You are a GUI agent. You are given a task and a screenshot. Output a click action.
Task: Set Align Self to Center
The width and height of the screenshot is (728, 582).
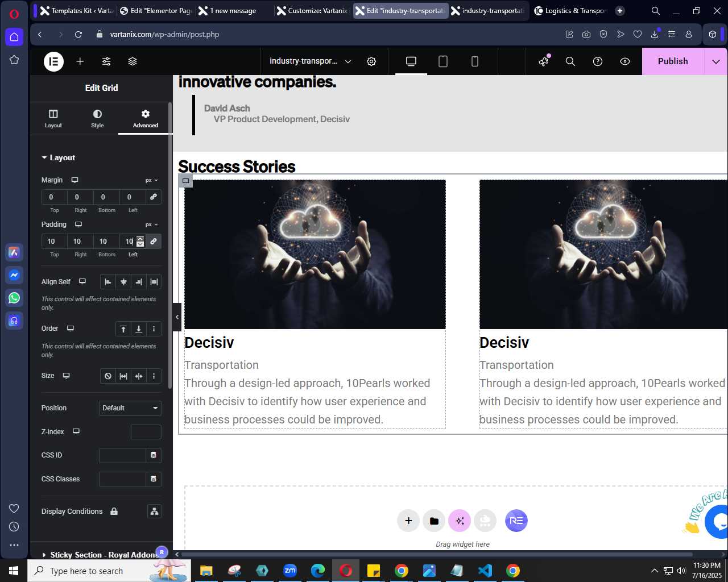[x=123, y=282]
